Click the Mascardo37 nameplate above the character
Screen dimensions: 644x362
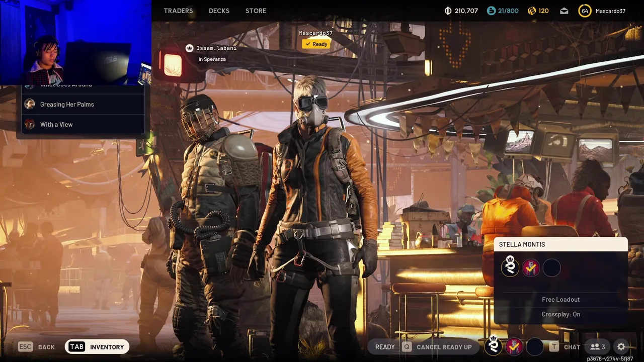(316, 33)
